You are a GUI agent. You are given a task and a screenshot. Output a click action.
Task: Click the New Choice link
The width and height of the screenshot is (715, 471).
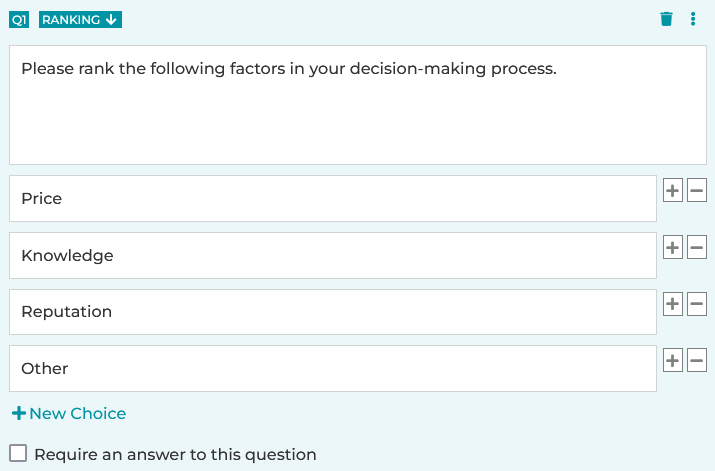[x=69, y=414]
